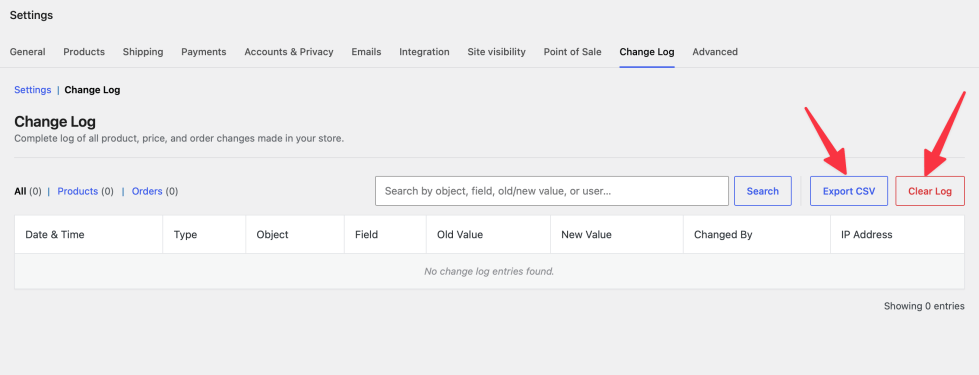
Task: Filter log by Orders
Action: (x=147, y=192)
